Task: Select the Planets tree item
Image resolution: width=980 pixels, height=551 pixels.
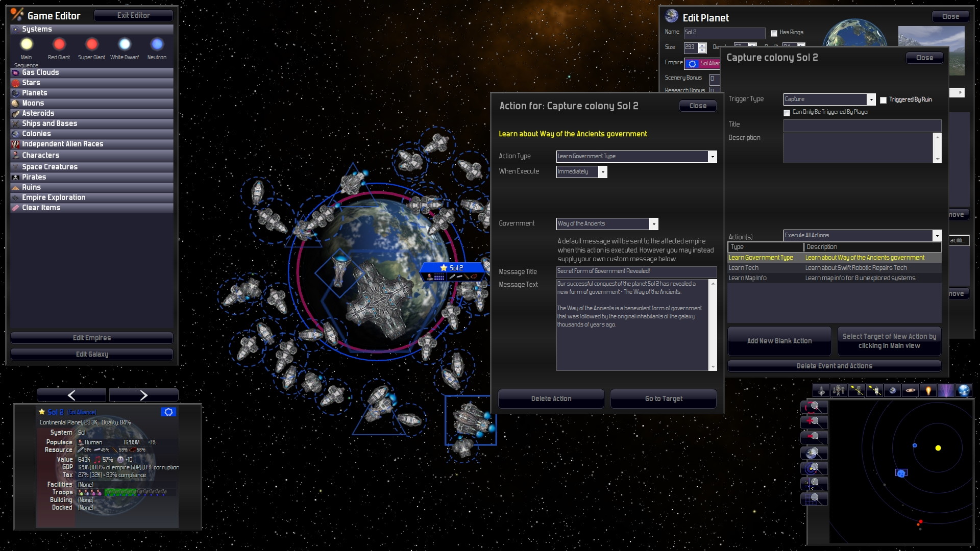Action: [x=35, y=92]
